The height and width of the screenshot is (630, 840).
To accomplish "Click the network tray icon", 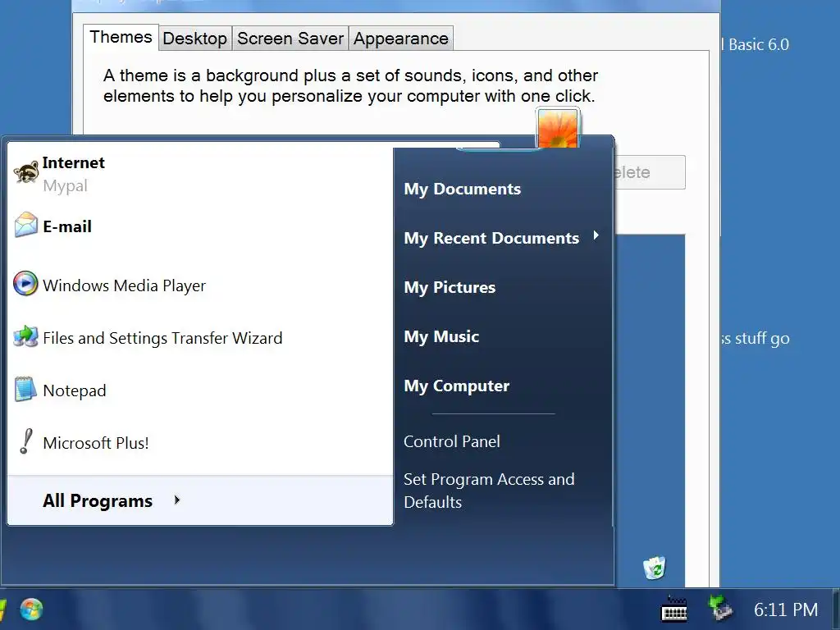I will click(719, 609).
